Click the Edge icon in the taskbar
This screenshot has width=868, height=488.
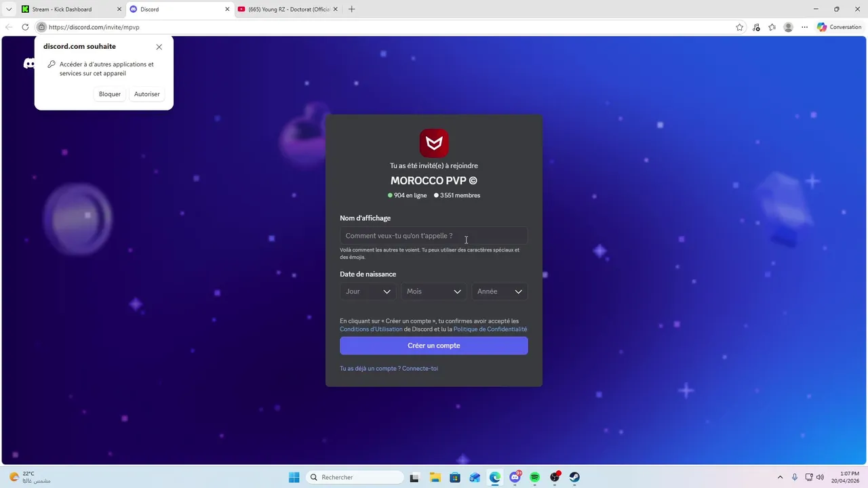(495, 477)
